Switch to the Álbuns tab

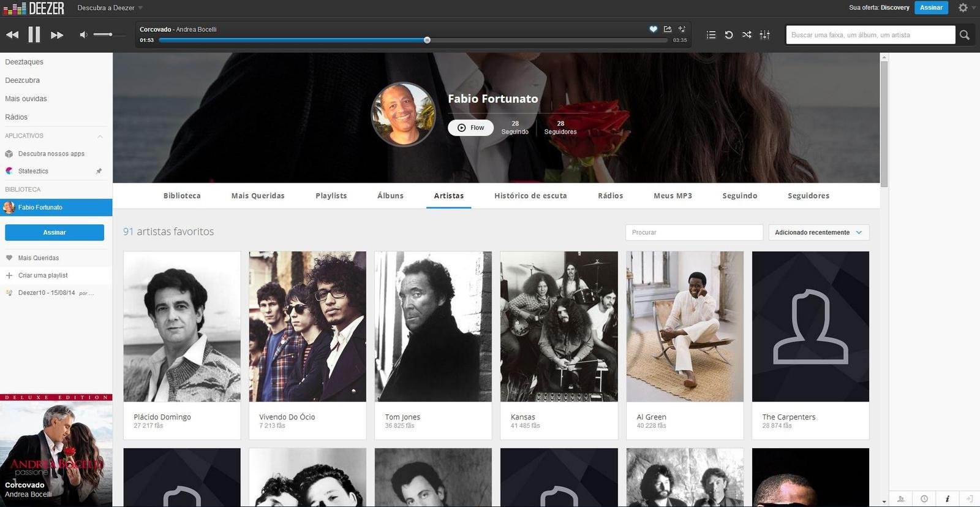(390, 196)
